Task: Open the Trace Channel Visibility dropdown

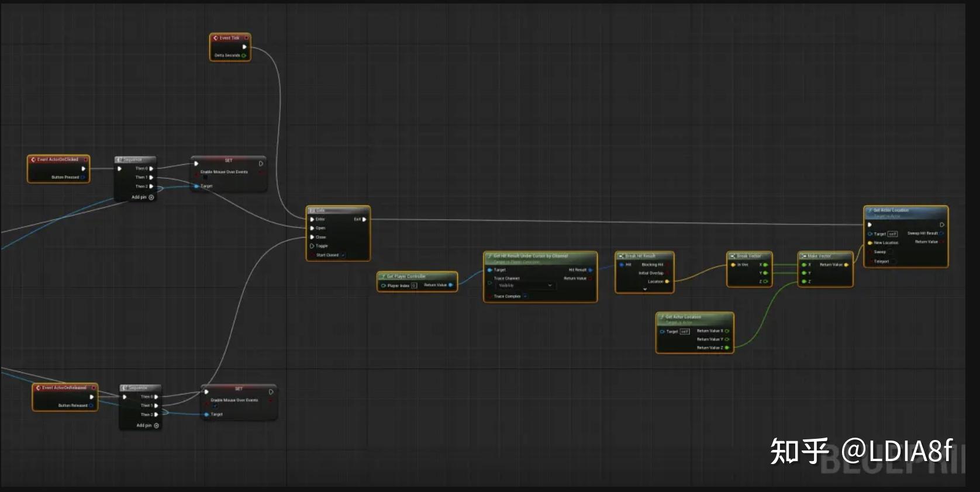Action: coord(524,286)
